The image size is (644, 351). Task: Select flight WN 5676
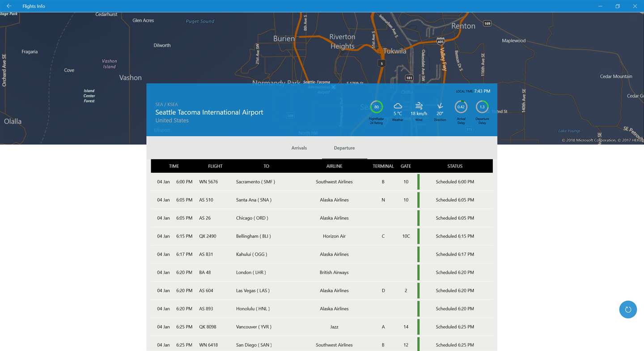coord(322,182)
